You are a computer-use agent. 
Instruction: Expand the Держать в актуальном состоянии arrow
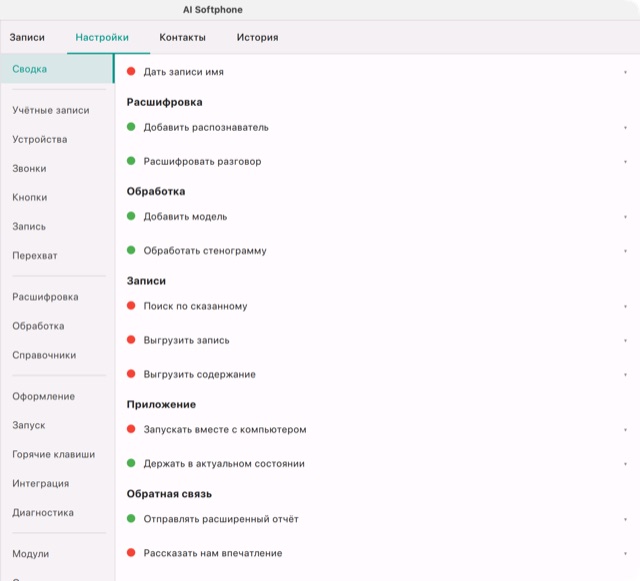click(625, 464)
